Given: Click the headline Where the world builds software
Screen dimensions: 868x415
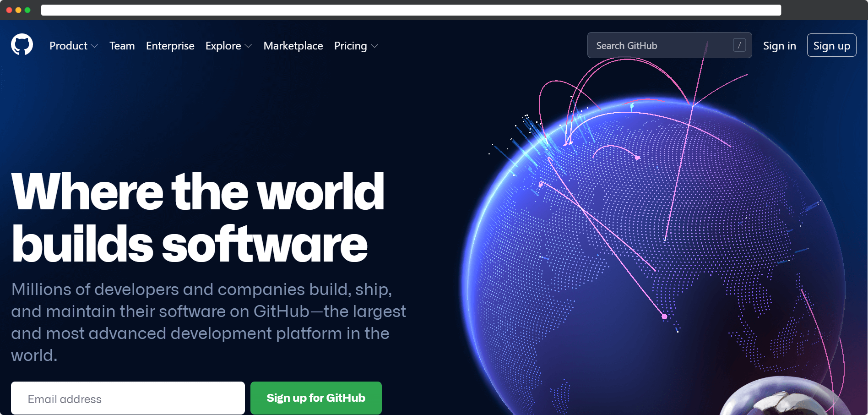Looking at the screenshot, I should point(197,215).
